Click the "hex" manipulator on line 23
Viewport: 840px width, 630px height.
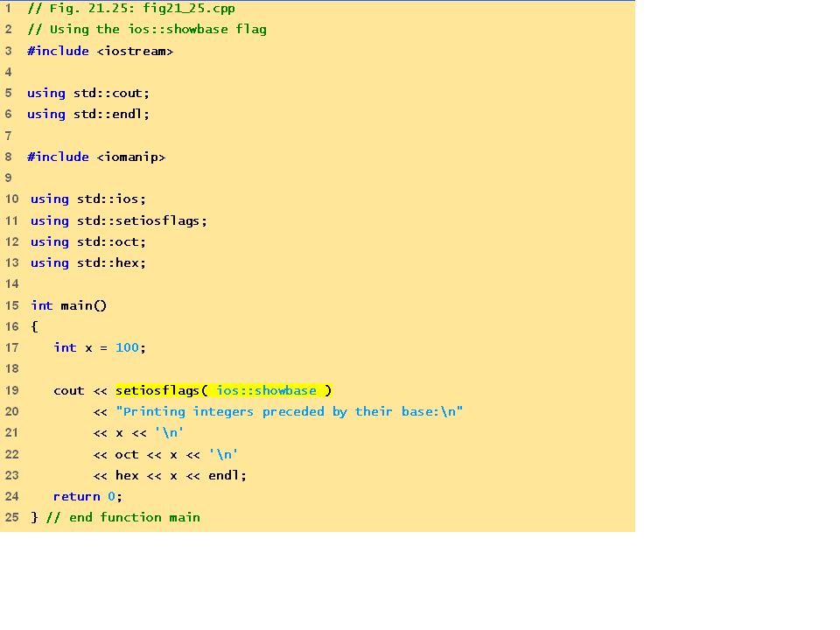click(x=126, y=476)
